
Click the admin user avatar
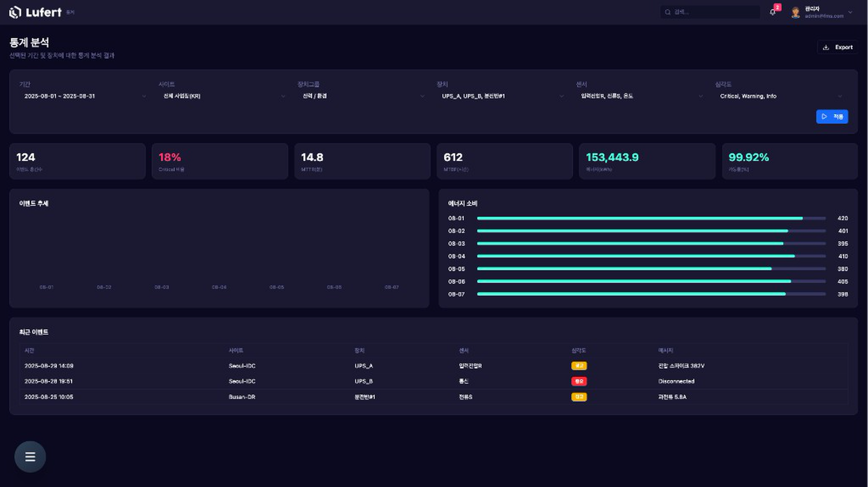point(796,12)
